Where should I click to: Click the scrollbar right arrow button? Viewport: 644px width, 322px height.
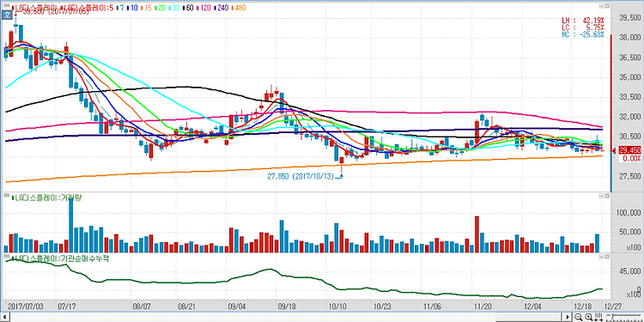pyautogui.click(x=568, y=317)
